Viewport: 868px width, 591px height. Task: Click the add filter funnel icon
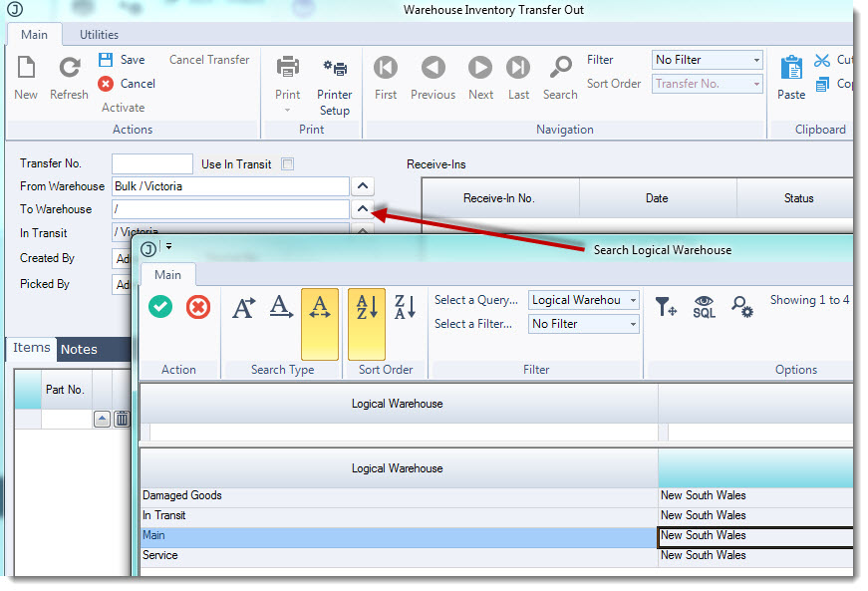click(x=666, y=306)
